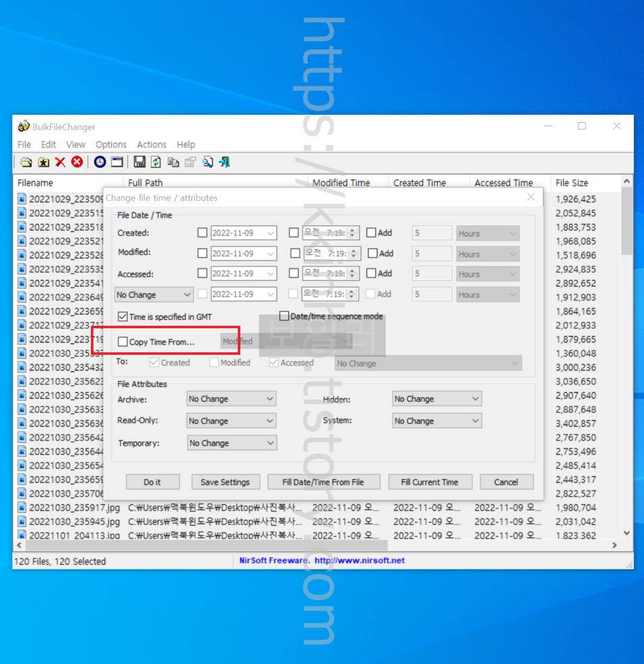Click the Execute Command window toolbar icon
644x664 pixels.
(x=117, y=162)
